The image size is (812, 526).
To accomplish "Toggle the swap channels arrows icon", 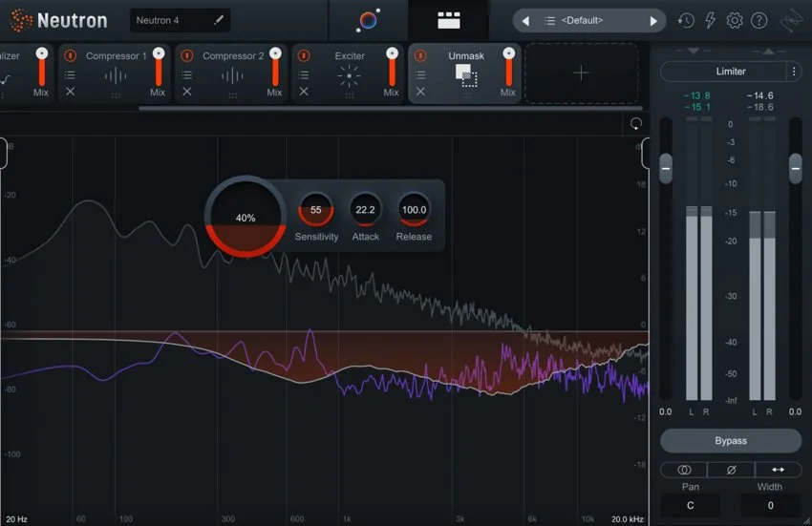I will pyautogui.click(x=778, y=470).
